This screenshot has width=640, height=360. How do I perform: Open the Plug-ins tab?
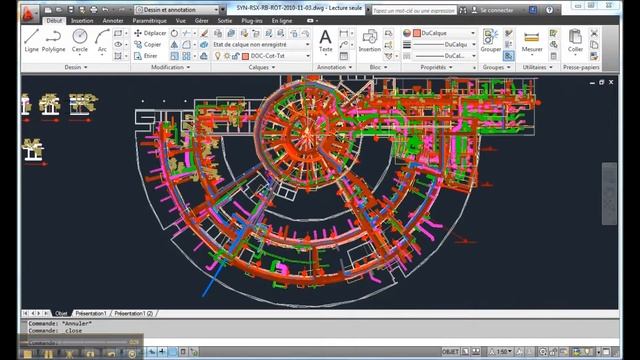pyautogui.click(x=252, y=20)
